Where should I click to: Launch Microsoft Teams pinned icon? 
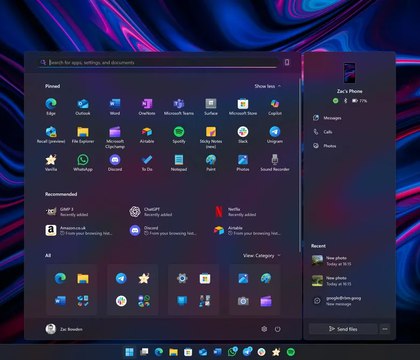(179, 107)
